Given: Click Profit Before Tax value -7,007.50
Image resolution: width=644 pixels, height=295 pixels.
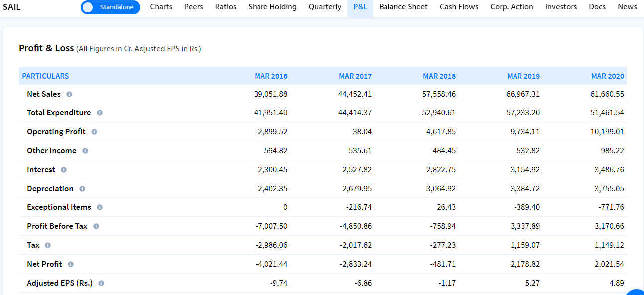Looking at the screenshot, I should pyautogui.click(x=271, y=226).
